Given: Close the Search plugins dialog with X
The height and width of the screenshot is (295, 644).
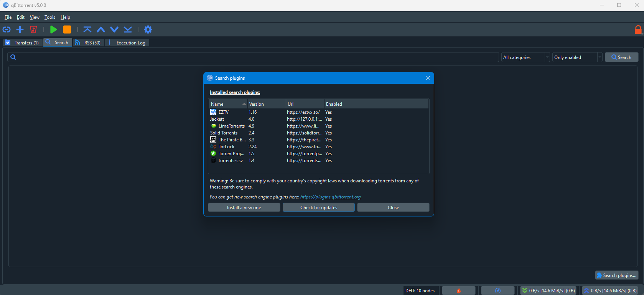Looking at the screenshot, I should click(x=428, y=78).
